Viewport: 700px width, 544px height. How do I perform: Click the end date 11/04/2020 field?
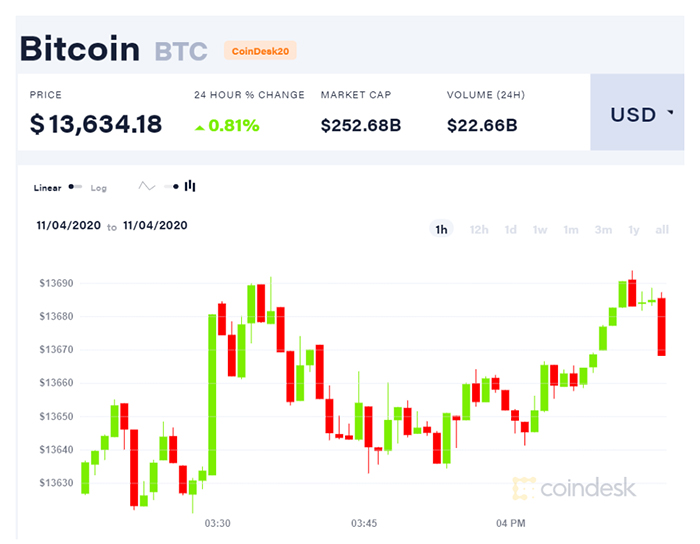click(x=155, y=226)
